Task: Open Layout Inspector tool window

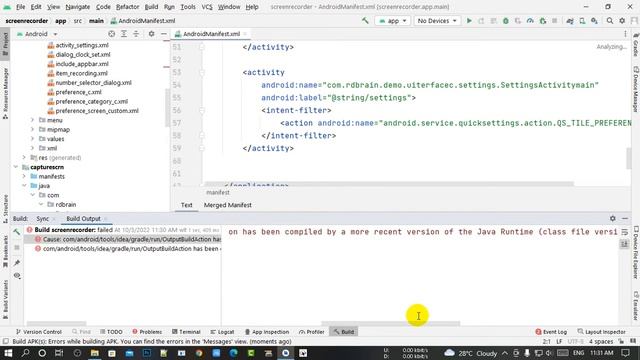Action: tap(602, 331)
